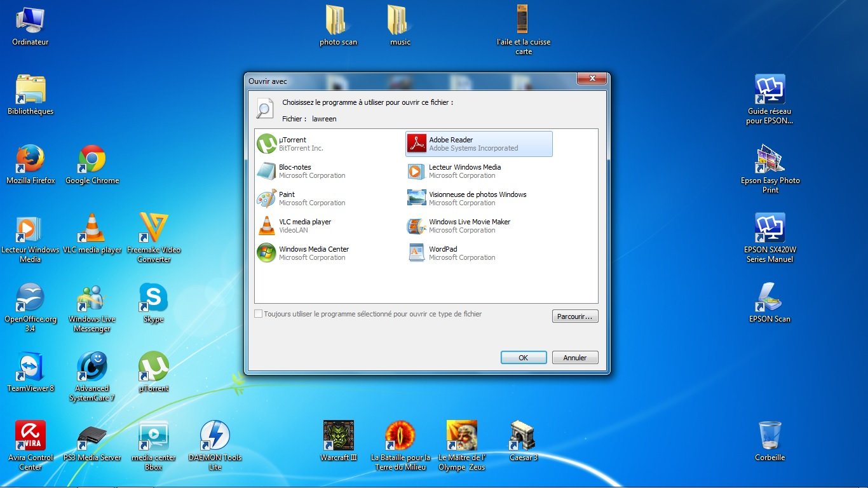This screenshot has height=488, width=868.
Task: Select Paint in the program list
Action: coord(329,198)
